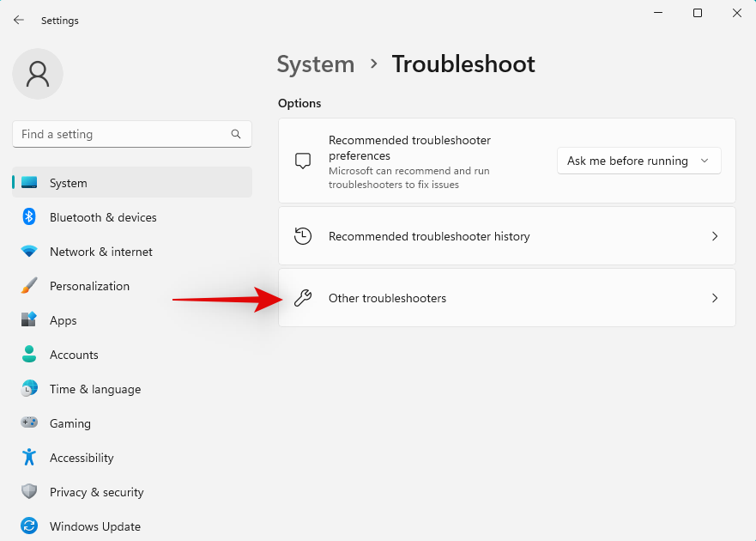Open Accessibility settings

pyautogui.click(x=131, y=457)
